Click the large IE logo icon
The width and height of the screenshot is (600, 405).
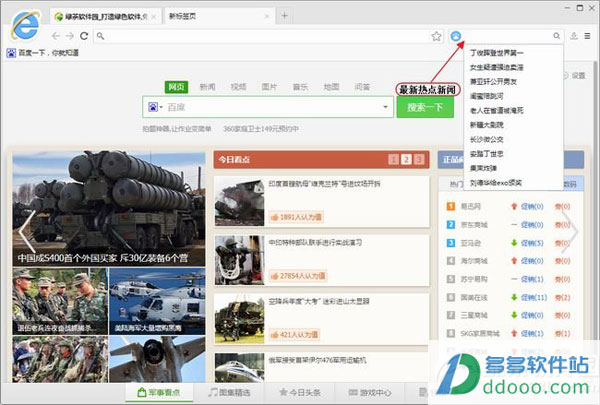click(x=25, y=25)
